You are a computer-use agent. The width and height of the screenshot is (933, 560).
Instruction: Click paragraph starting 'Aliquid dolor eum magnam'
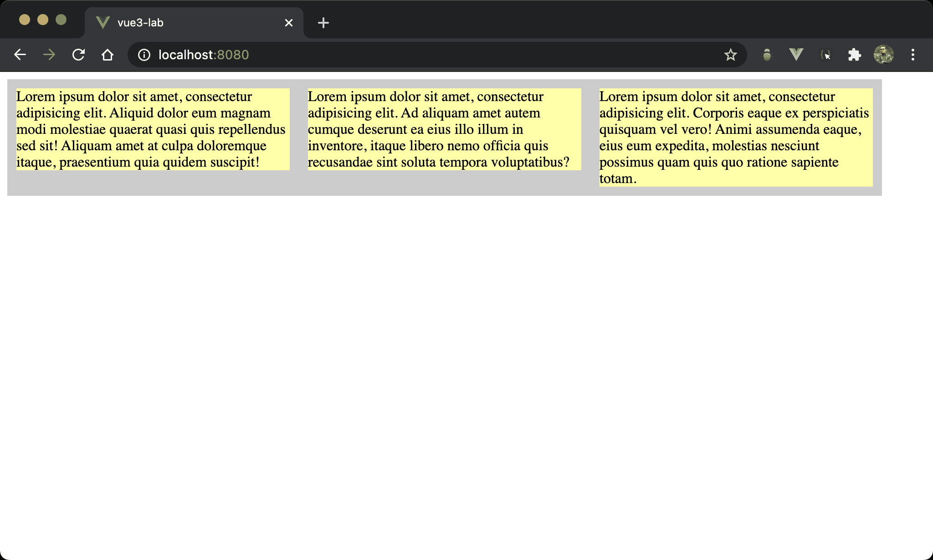[153, 129]
